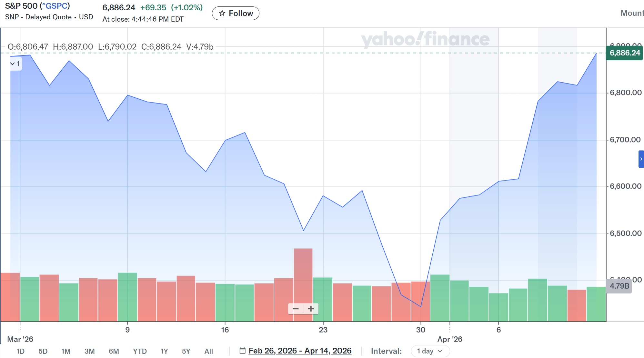Choose the 6M time range
The image size is (644, 358).
[114, 351]
